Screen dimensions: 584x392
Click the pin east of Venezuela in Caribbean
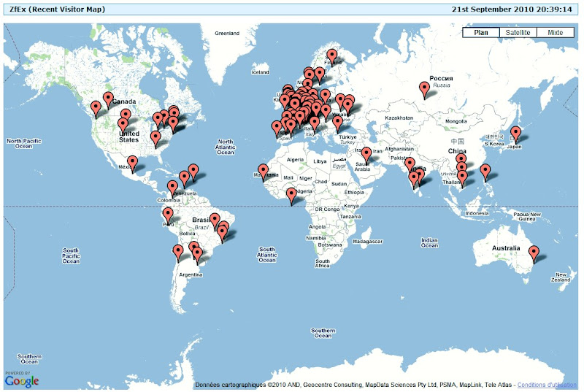point(193,173)
